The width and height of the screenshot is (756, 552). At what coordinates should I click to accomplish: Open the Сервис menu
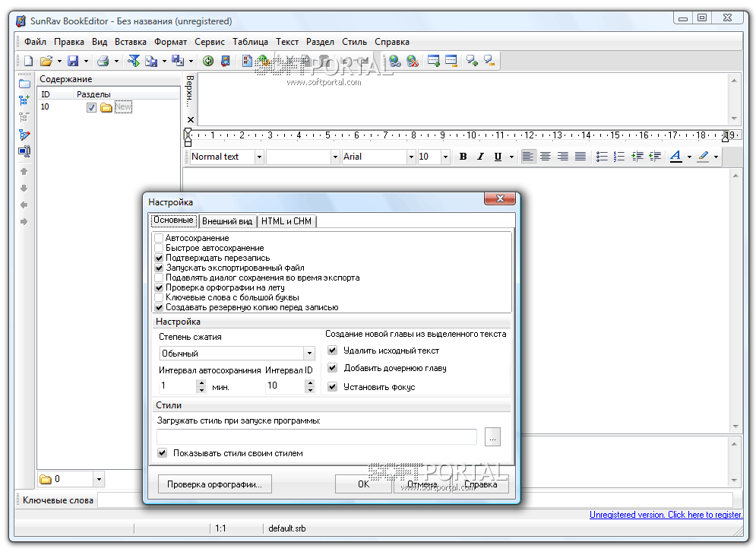(210, 42)
